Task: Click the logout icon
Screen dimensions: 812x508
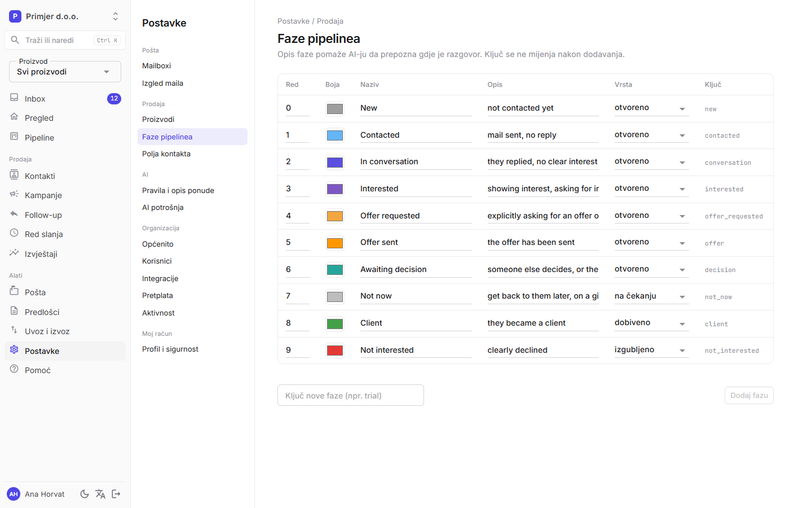Action: click(116, 494)
